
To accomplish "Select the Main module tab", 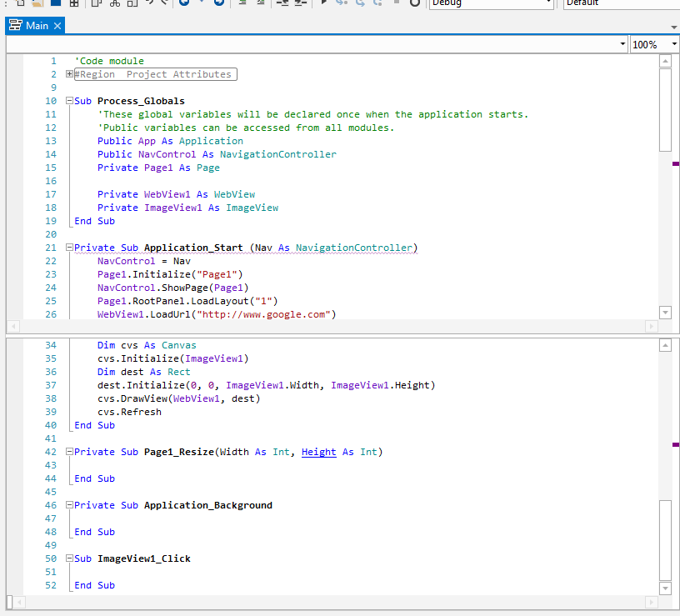I will click(x=37, y=26).
